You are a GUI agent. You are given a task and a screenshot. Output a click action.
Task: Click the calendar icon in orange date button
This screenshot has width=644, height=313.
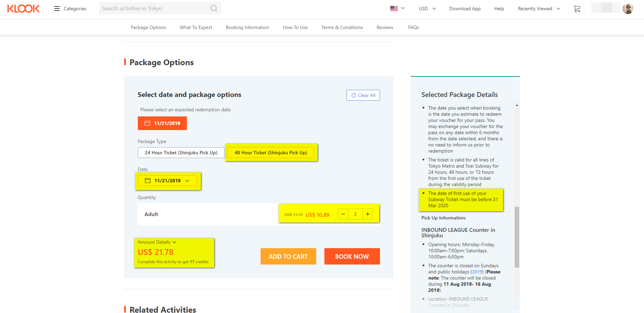point(147,123)
